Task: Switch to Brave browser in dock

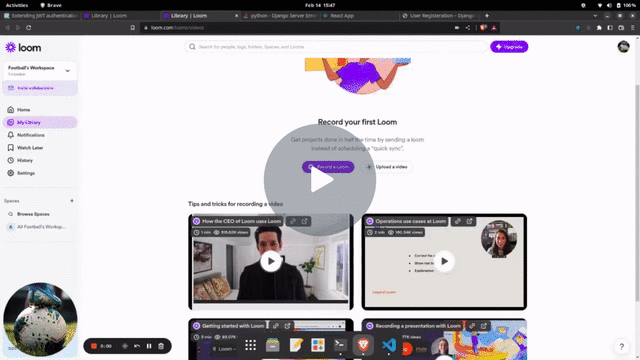Action: click(363, 345)
